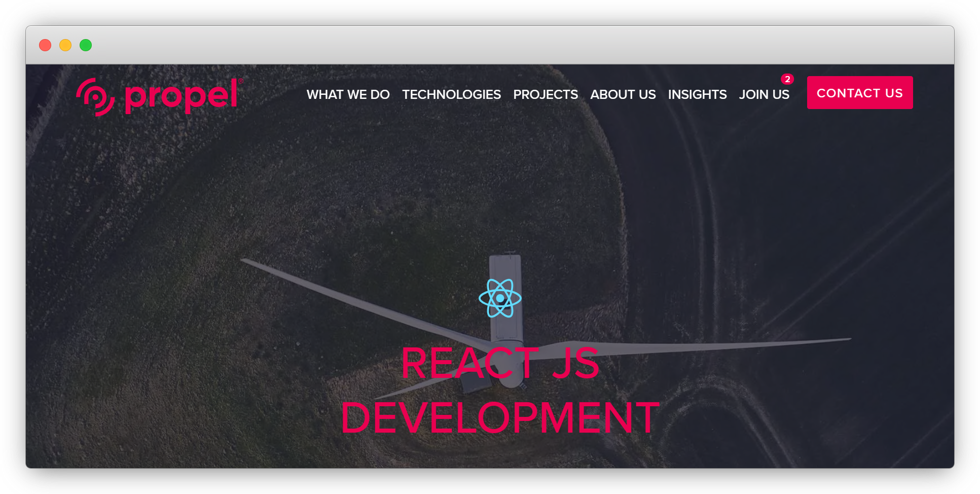
Task: Click the red badge on Join Us
Action: (787, 79)
